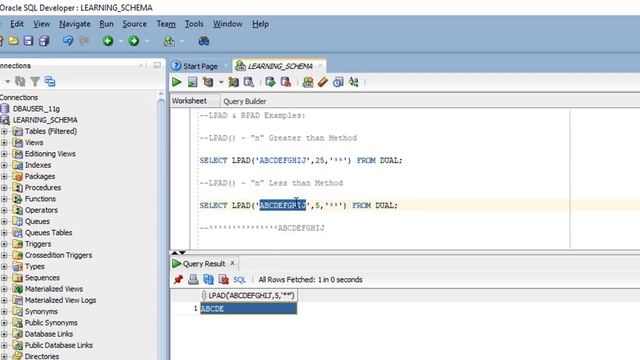
Task: Click the To Upper/Lower case icon
Action: [x=353, y=82]
